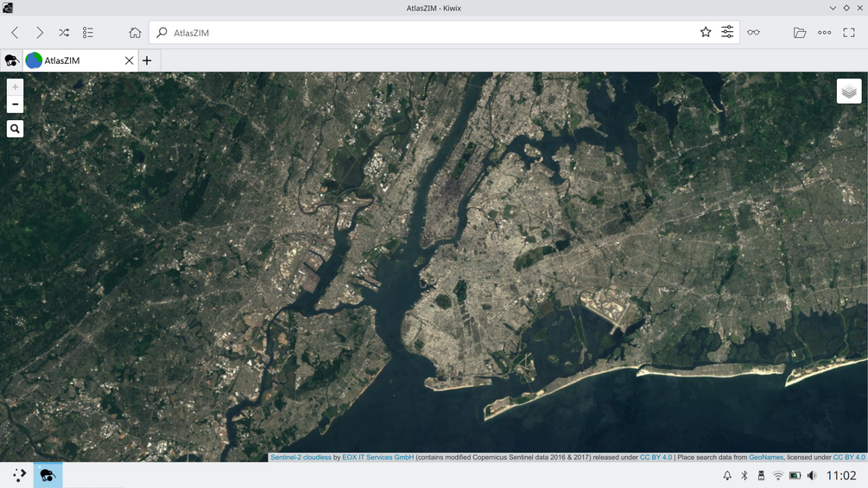
Task: Open the clock showing 11:02
Action: tap(841, 475)
